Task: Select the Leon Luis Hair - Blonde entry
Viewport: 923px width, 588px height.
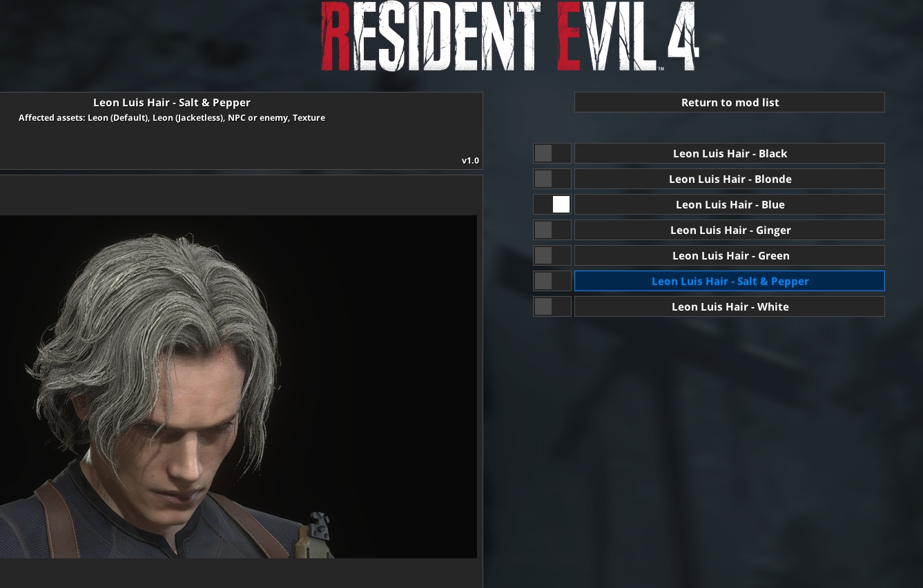Action: [x=730, y=179]
